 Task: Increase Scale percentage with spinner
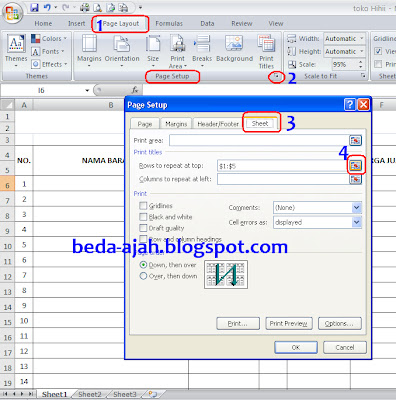click(361, 62)
